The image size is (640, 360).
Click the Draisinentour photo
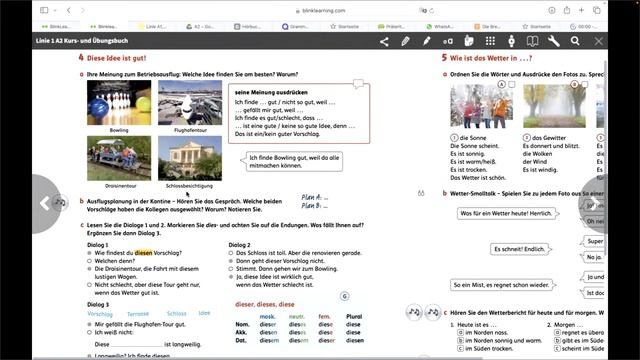pos(119,158)
